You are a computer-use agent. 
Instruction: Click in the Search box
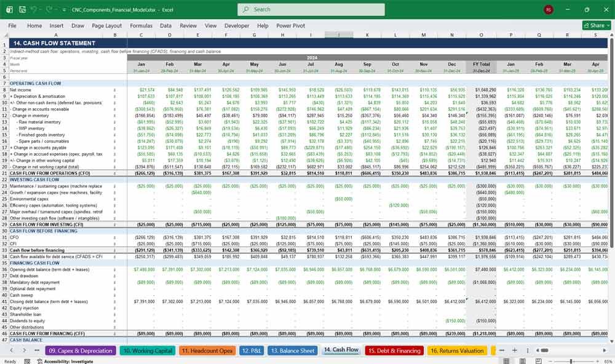(x=311, y=9)
